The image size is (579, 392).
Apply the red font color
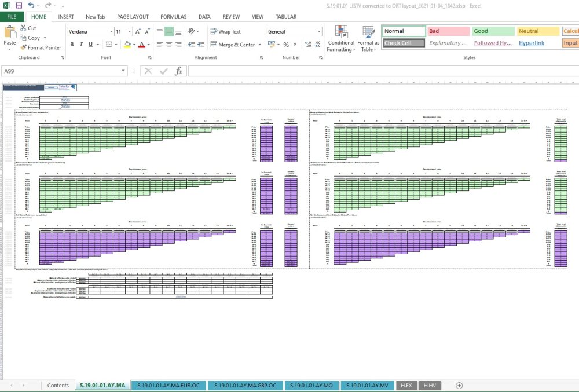coord(142,44)
